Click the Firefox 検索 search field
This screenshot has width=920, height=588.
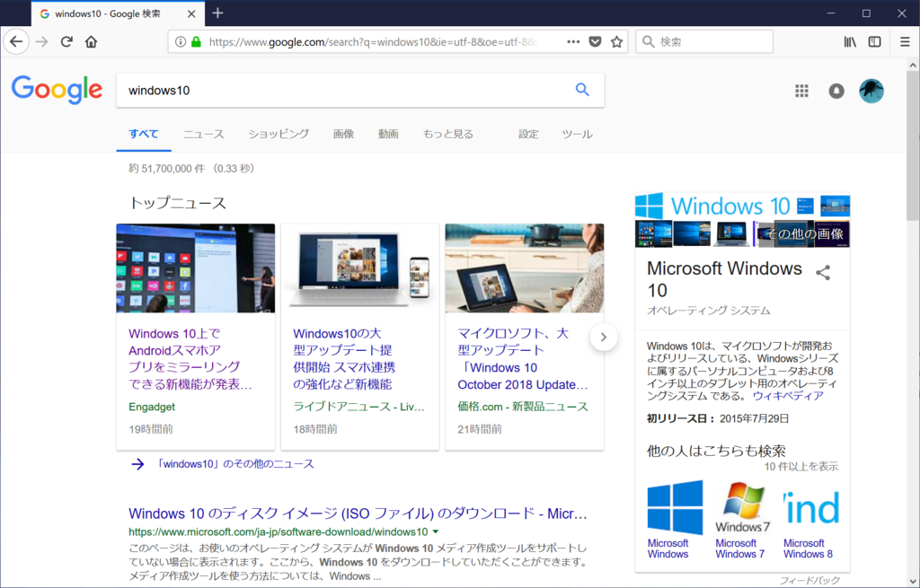tap(704, 41)
